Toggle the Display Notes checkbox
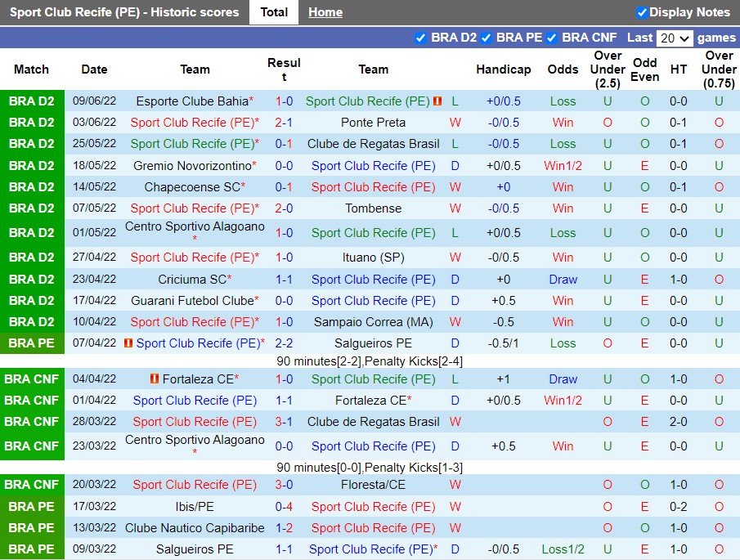 tap(642, 12)
